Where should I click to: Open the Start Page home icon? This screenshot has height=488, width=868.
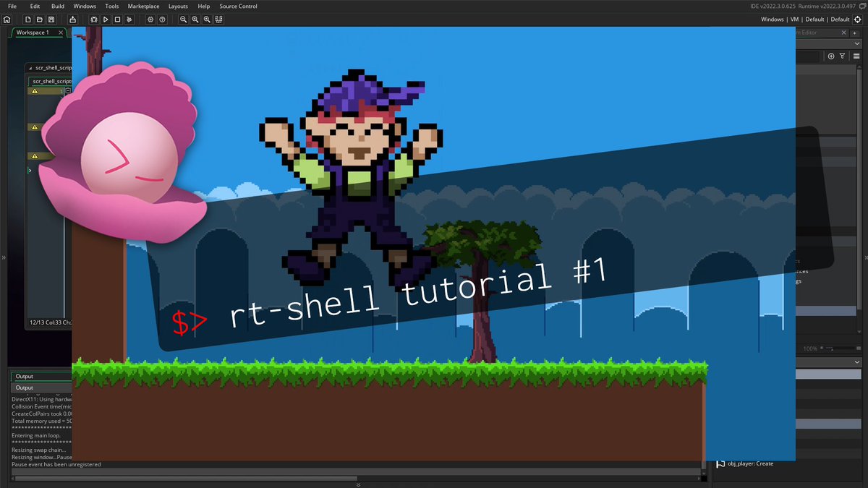pyautogui.click(x=7, y=20)
